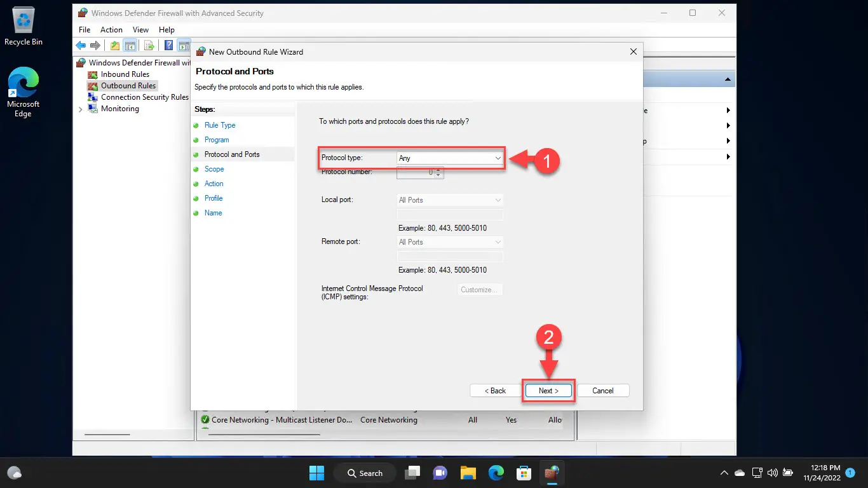
Task: Click the OneDrive cloud tray icon
Action: click(740, 473)
